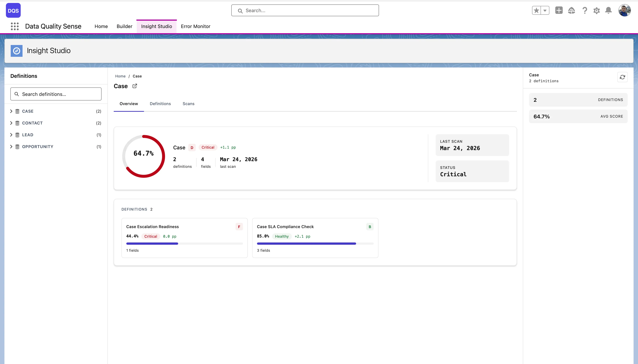This screenshot has width=638, height=364.
Task: Click the DQS app logo
Action: point(13,10)
